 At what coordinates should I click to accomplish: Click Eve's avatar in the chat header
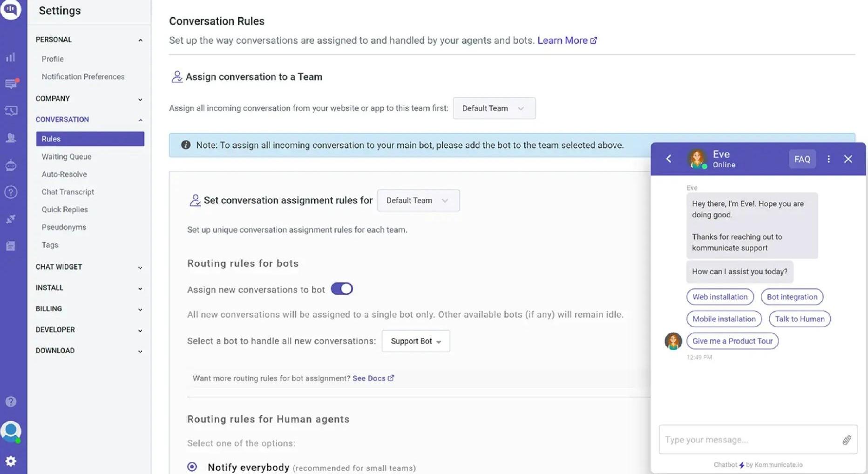pyautogui.click(x=697, y=159)
